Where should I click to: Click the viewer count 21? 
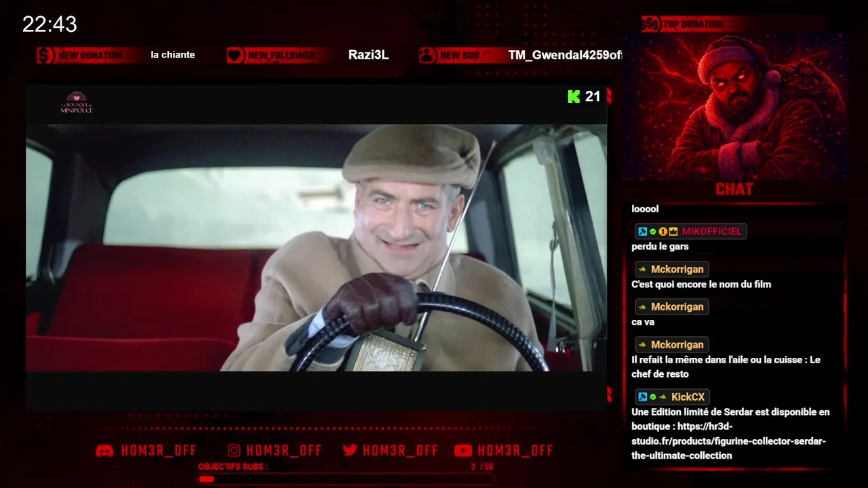coord(593,96)
